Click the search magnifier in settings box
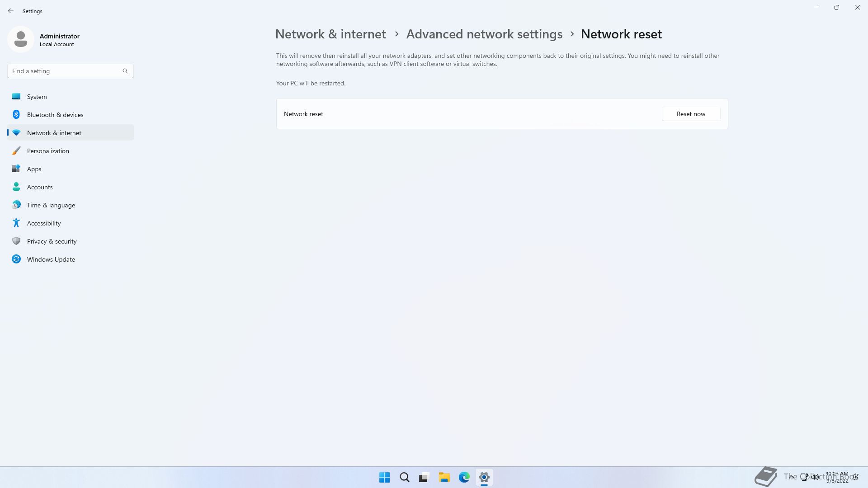 click(x=125, y=71)
